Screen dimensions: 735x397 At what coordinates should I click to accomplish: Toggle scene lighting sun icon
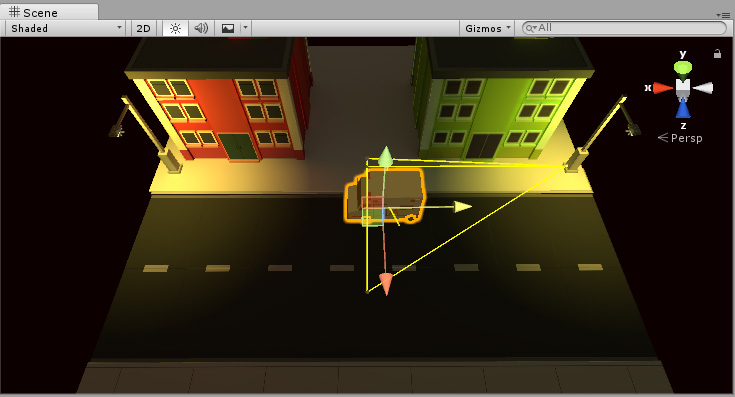175,28
